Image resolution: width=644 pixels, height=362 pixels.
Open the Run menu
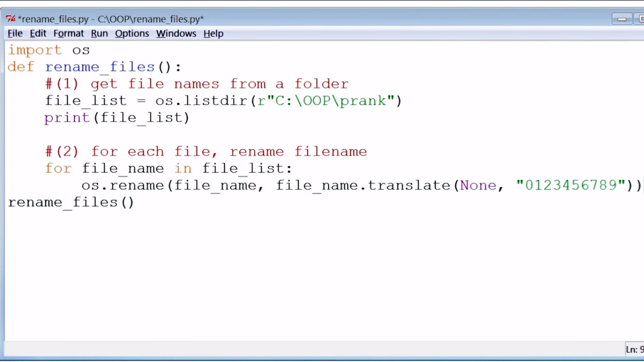(x=99, y=33)
